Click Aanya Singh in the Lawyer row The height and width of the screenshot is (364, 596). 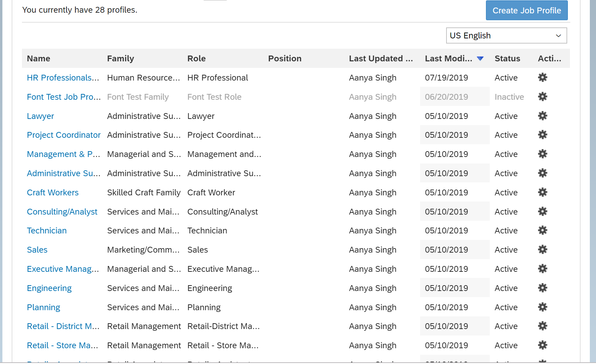point(372,116)
